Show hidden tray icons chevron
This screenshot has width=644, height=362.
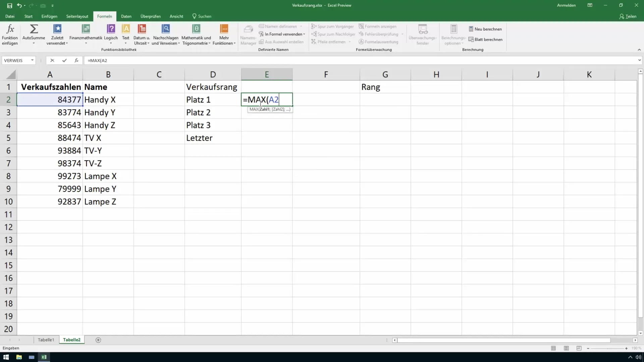630,357
